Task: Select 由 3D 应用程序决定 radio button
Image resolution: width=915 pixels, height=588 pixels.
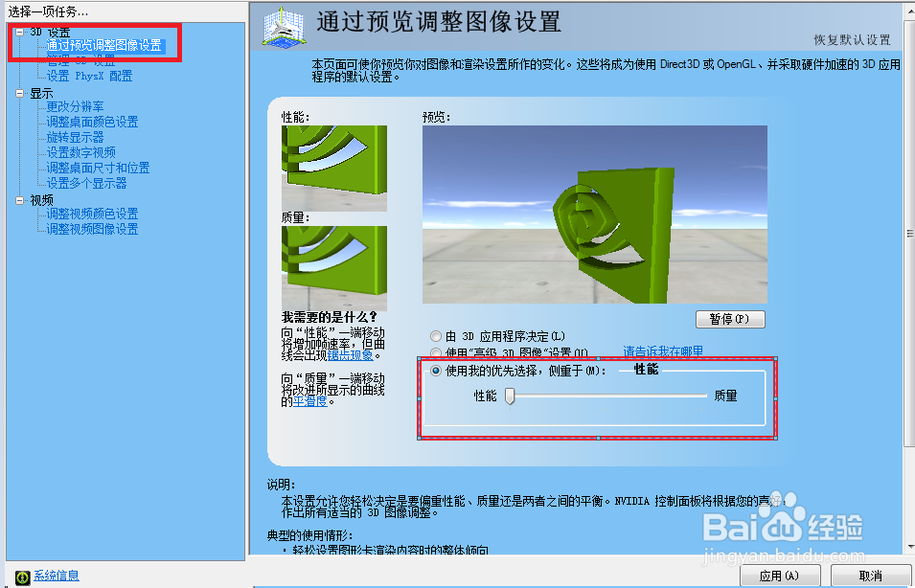Action: pos(435,336)
